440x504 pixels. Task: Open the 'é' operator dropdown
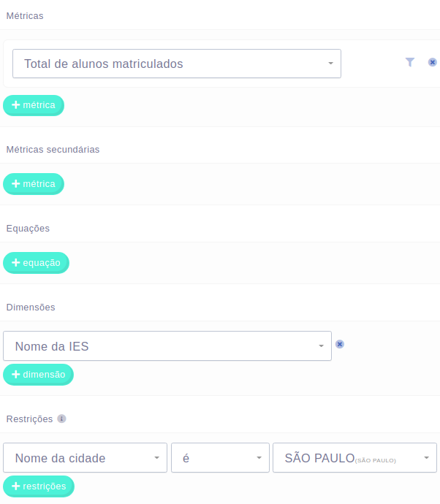coord(220,458)
